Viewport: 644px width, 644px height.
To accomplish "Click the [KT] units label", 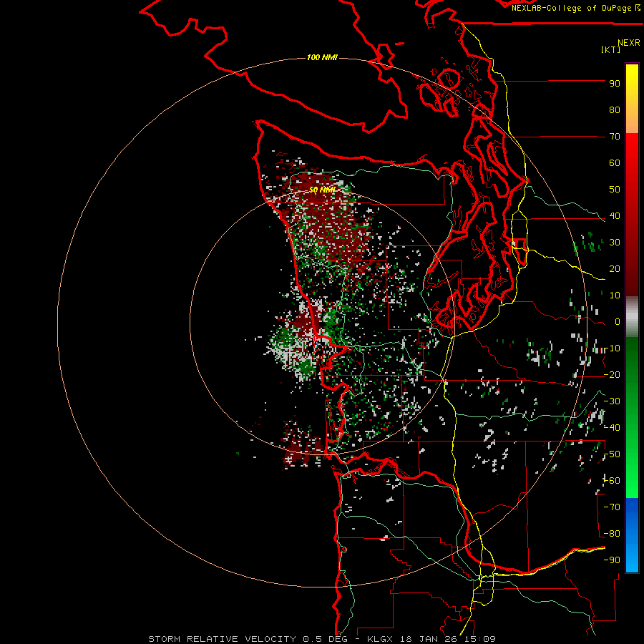I will pos(611,49).
